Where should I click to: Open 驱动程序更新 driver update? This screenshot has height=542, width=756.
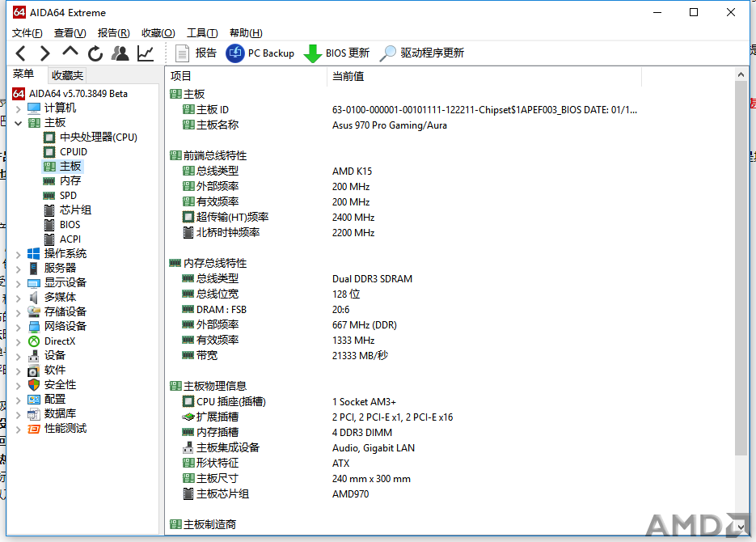tap(422, 53)
